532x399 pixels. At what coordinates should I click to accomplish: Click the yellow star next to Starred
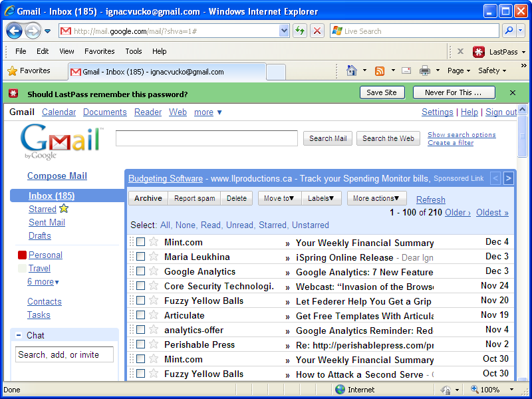pos(64,209)
